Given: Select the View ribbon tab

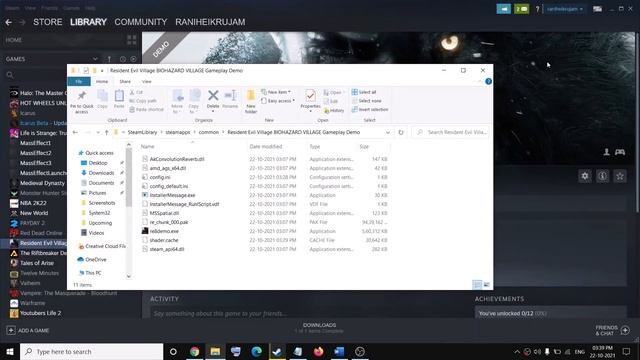Looking at the screenshot, I should click(x=147, y=82).
